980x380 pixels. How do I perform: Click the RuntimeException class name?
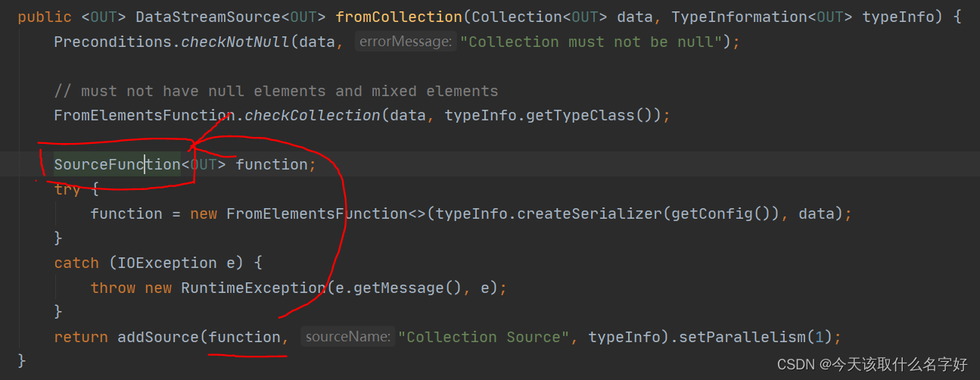pos(254,288)
